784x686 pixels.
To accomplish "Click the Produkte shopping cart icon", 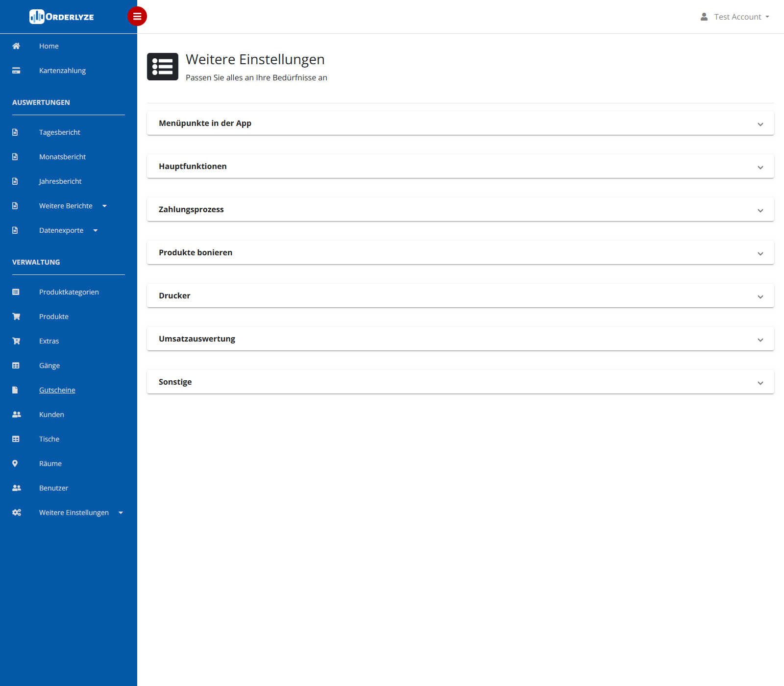I will coord(16,317).
